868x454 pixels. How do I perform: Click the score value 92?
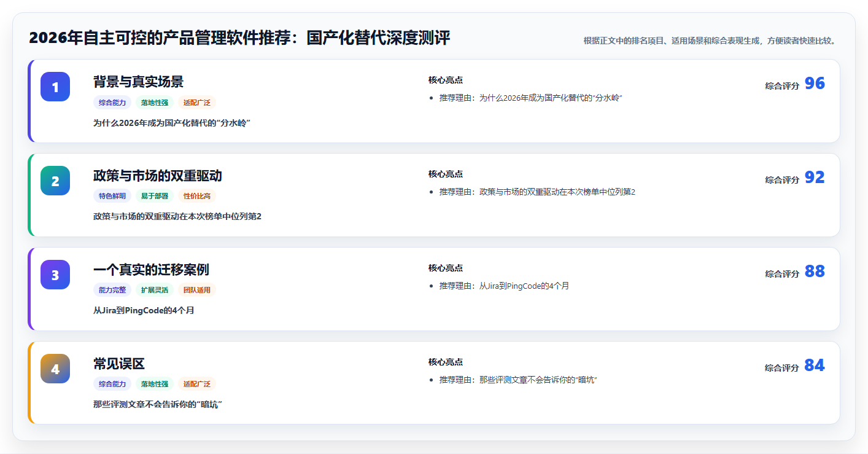tap(815, 178)
